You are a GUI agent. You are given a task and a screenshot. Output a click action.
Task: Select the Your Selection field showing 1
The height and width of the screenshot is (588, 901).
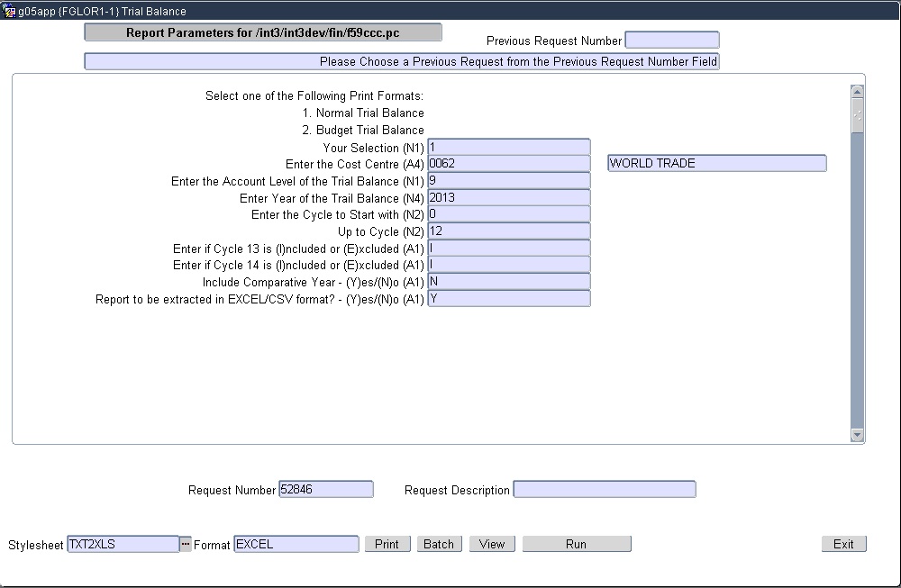coord(509,146)
